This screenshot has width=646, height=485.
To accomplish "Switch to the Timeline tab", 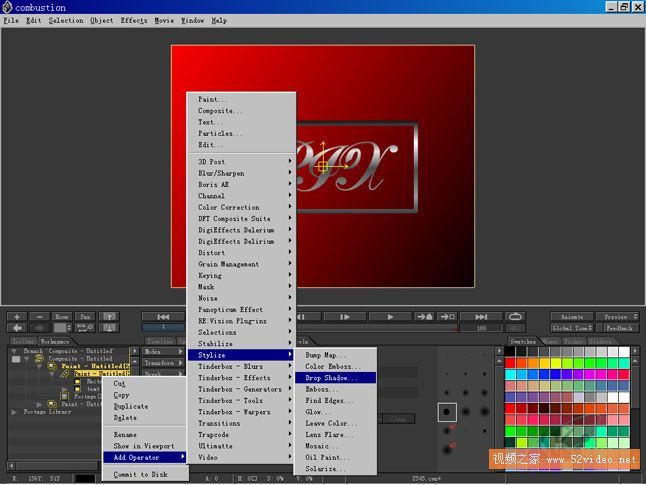I will tap(160, 341).
